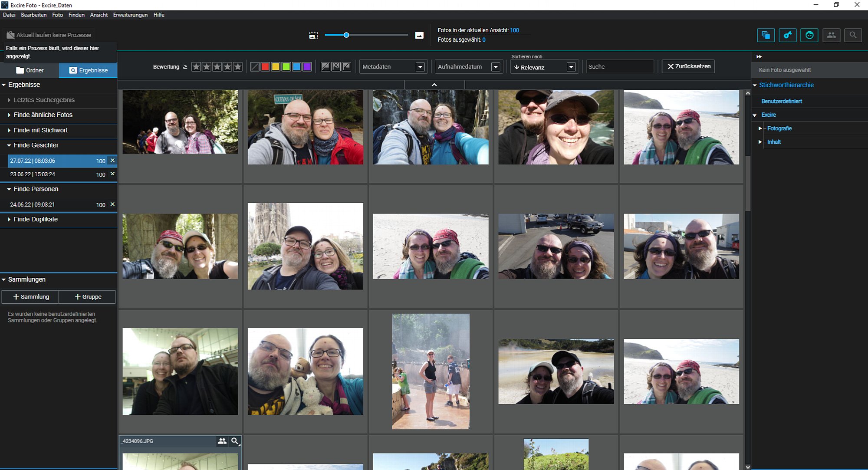Collapse the Ergebnisse section
Viewport: 868px width, 470px height.
click(4, 85)
